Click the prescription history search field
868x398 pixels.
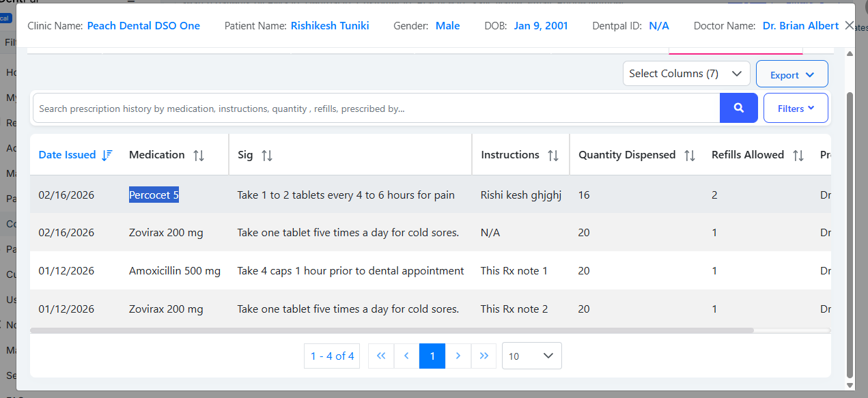pyautogui.click(x=376, y=109)
